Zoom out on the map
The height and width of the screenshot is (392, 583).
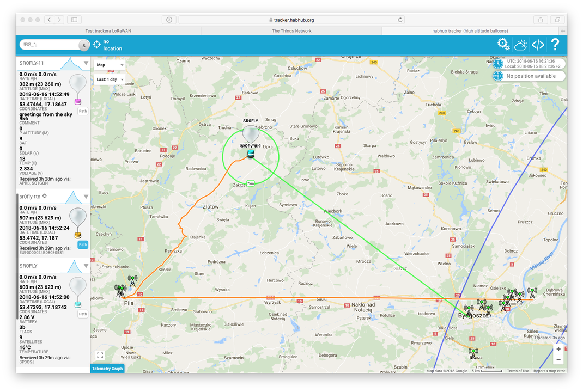coord(558,359)
